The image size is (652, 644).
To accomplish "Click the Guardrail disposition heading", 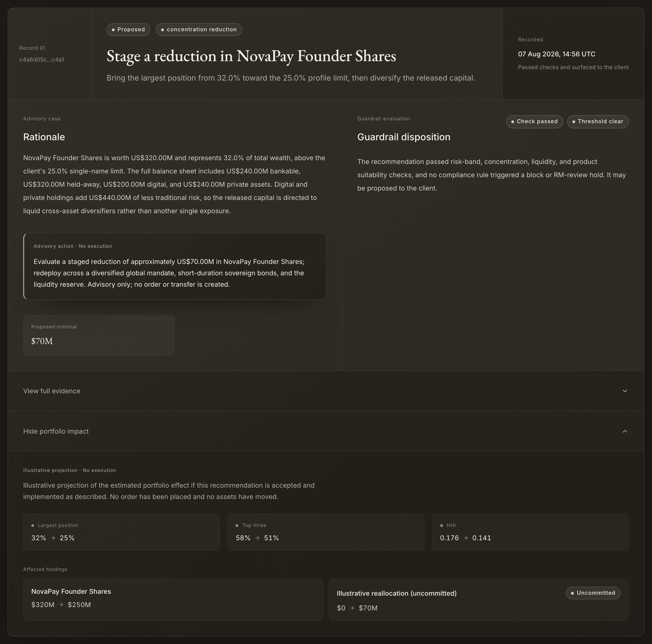I will pos(404,137).
